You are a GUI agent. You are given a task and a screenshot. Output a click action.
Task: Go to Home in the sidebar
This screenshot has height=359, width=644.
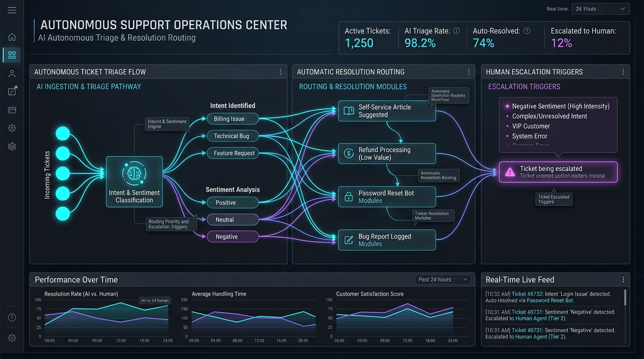12,37
